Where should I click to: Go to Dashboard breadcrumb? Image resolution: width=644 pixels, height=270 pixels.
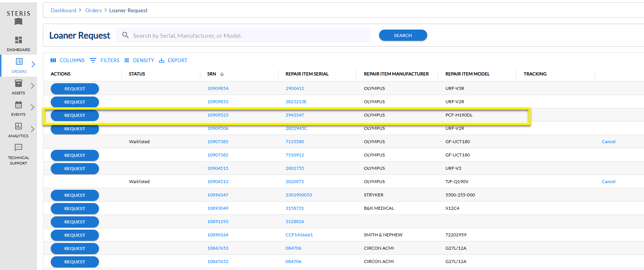tap(63, 10)
